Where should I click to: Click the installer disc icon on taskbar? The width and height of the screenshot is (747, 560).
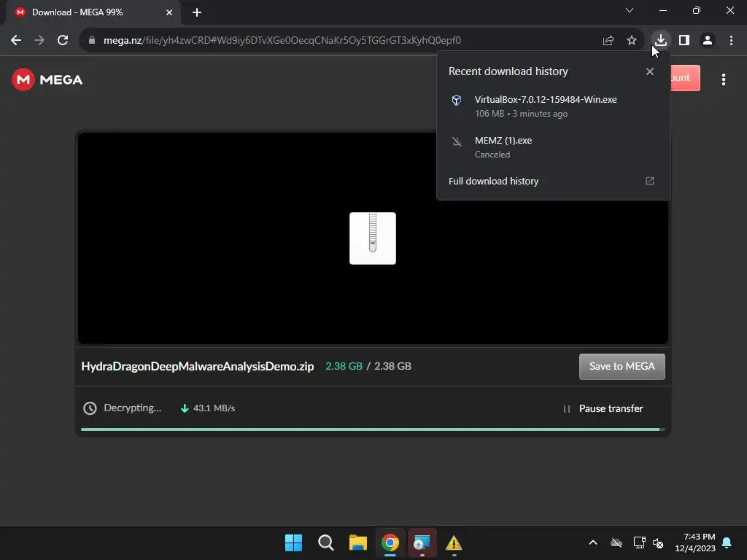(x=422, y=542)
